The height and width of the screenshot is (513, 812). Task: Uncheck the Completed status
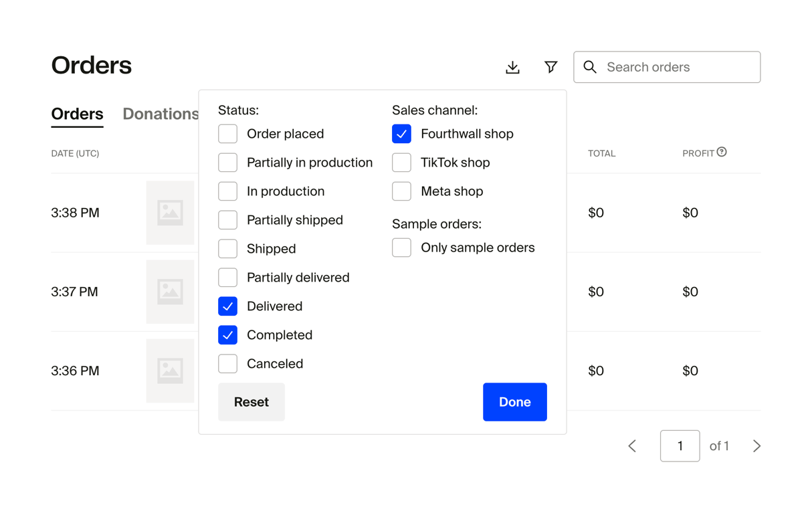(x=227, y=335)
